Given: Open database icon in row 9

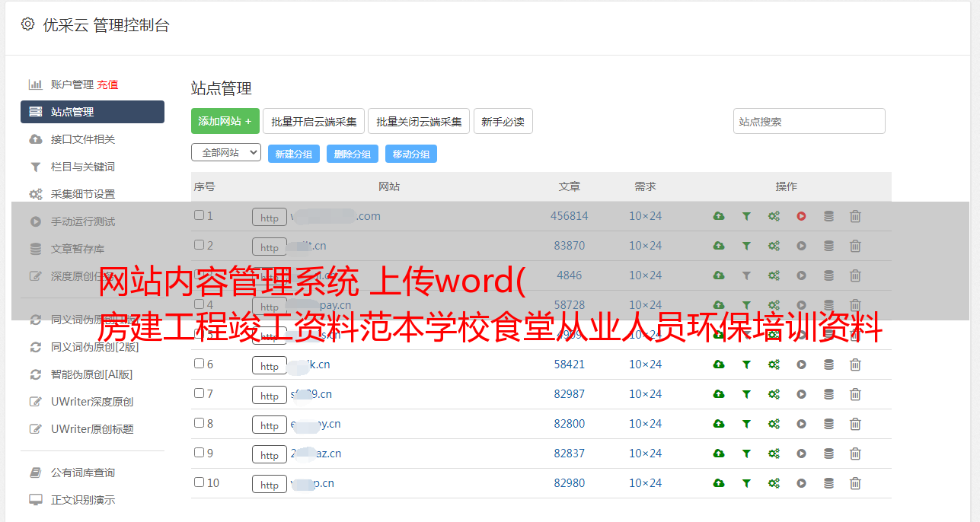Looking at the screenshot, I should pos(828,454).
